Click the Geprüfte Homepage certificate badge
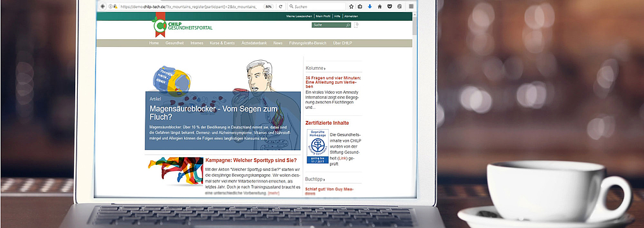The image size is (644, 228). [x=317, y=146]
